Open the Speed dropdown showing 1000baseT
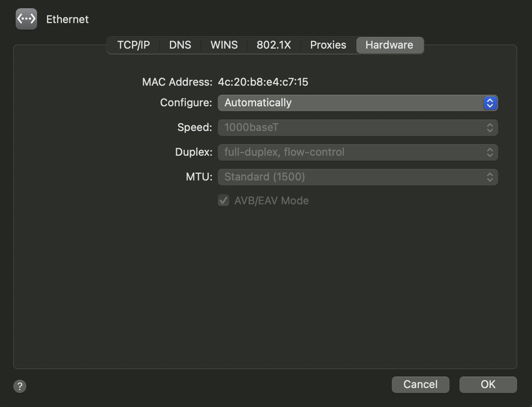This screenshot has height=407, width=532. 358,128
